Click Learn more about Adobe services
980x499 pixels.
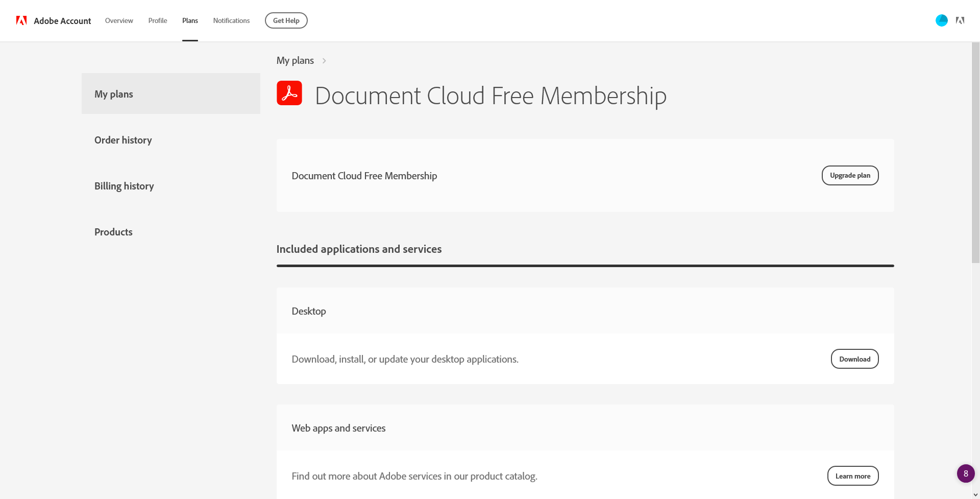pos(852,476)
